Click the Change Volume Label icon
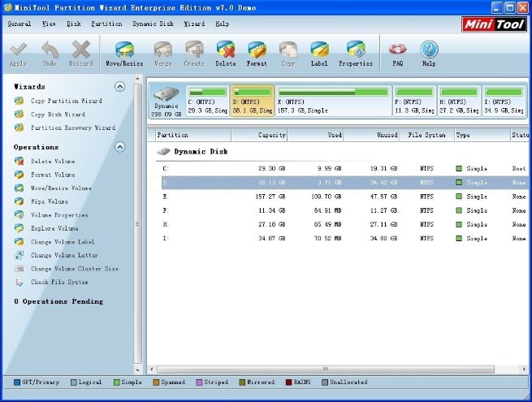Viewport: 532px width, 402px height. coord(19,241)
